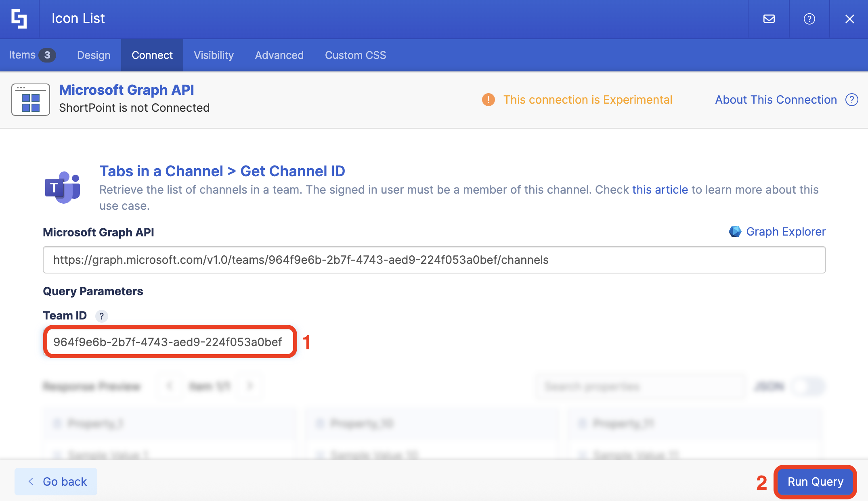Viewport: 868px width, 501px height.
Task: Click the Team ID help tooltip icon
Action: (101, 316)
